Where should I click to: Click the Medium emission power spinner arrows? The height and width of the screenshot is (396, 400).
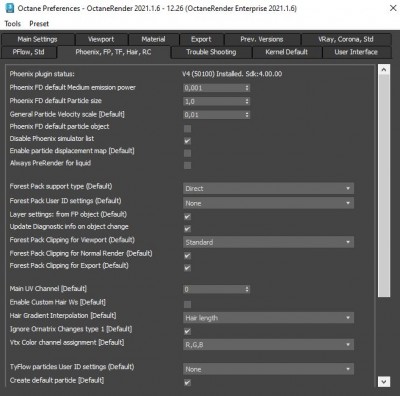(x=247, y=88)
